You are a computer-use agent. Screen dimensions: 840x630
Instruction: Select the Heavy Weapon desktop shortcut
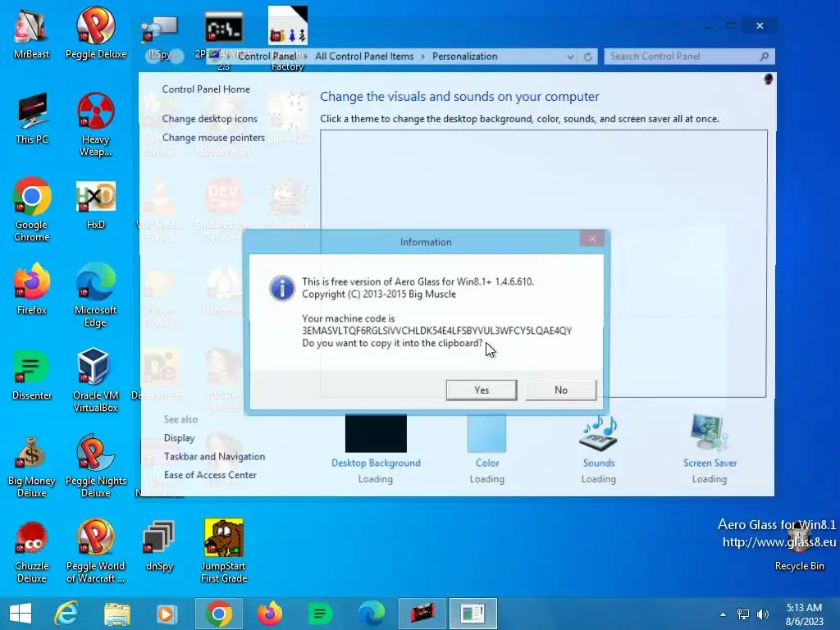tap(96, 125)
